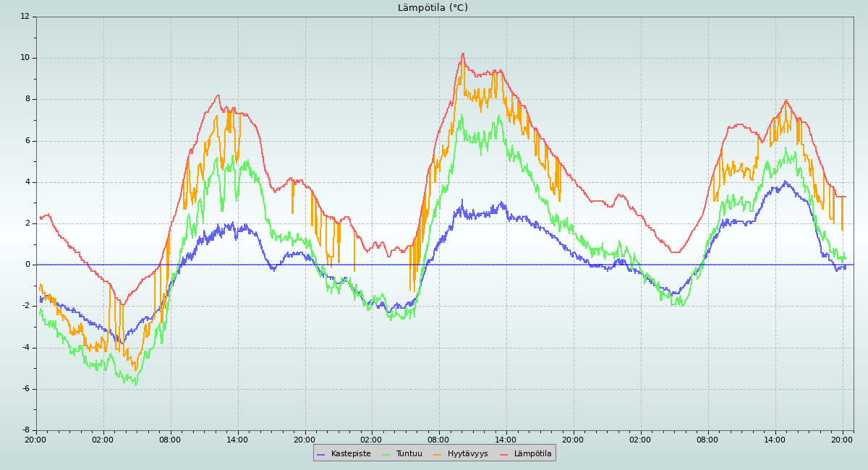Click the orange Hyytävyys legend line marker

pos(438,454)
